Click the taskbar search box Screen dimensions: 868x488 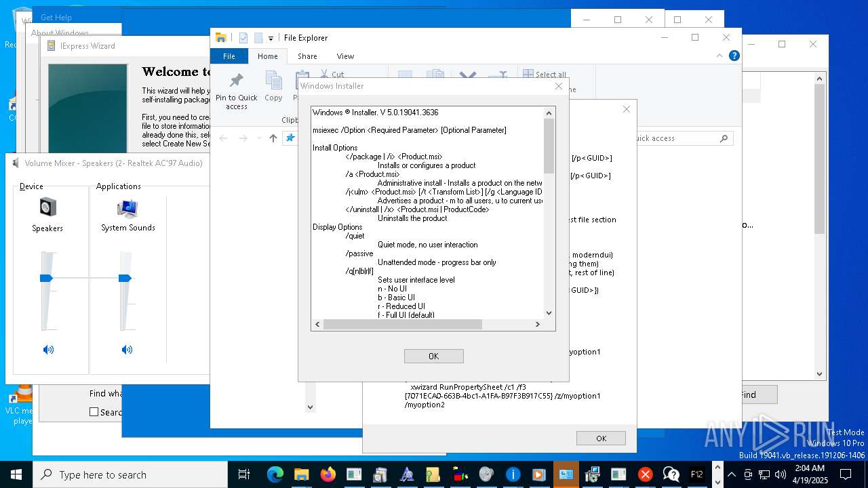[x=130, y=474]
